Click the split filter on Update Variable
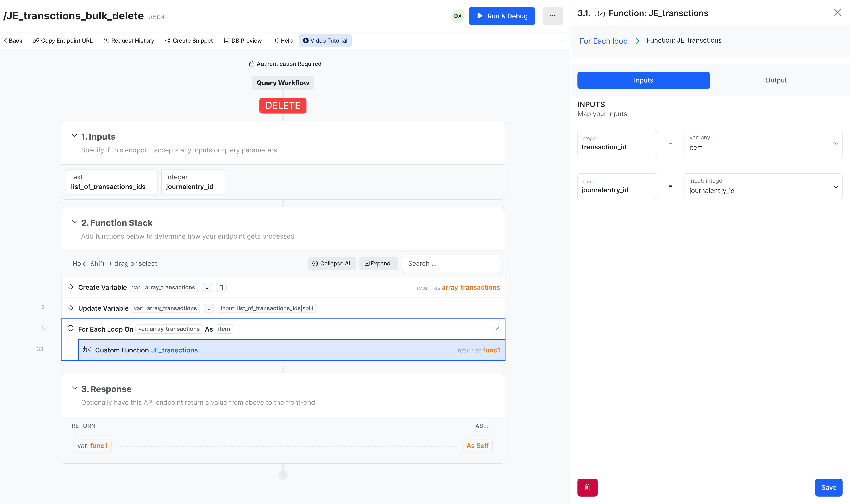The image size is (850, 504). point(308,308)
